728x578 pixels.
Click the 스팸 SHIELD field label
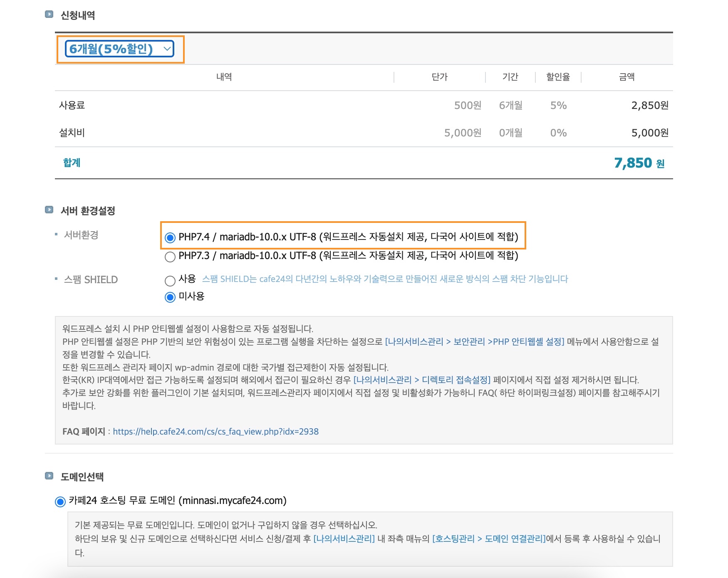(91, 279)
